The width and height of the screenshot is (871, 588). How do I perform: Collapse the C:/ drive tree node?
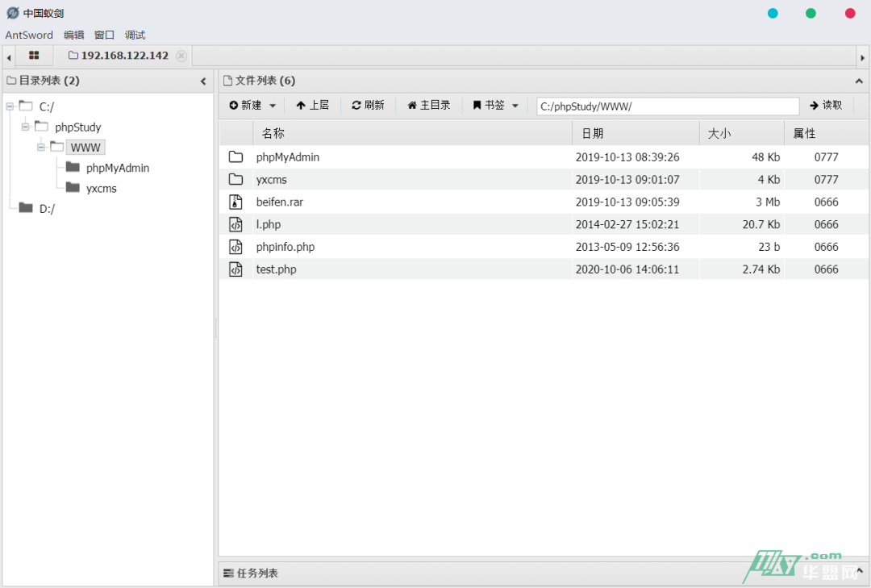[10, 106]
